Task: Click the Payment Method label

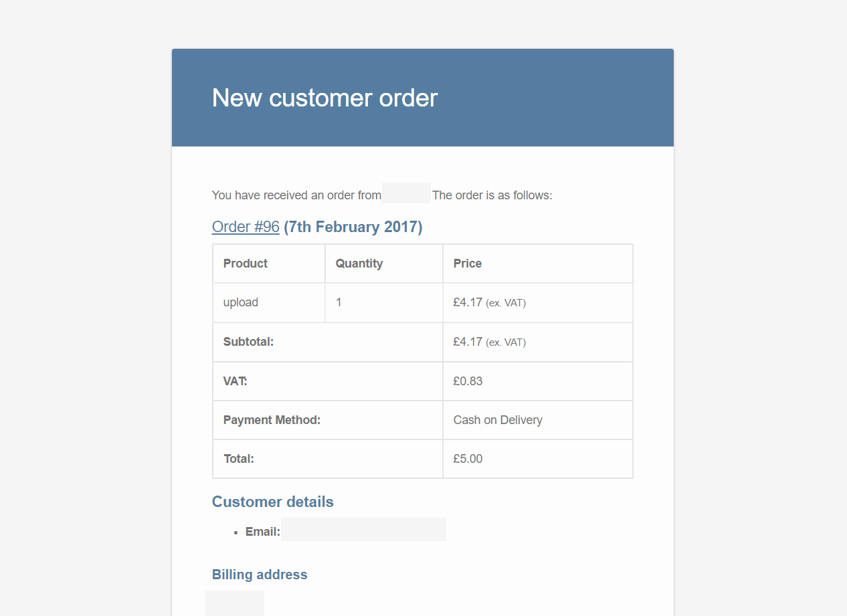Action: (272, 420)
